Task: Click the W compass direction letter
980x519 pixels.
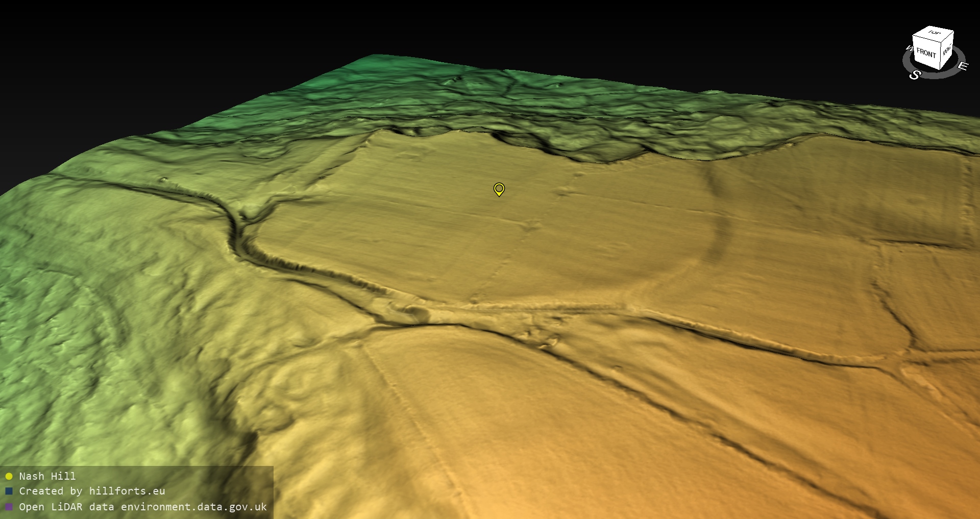Action: coord(909,48)
